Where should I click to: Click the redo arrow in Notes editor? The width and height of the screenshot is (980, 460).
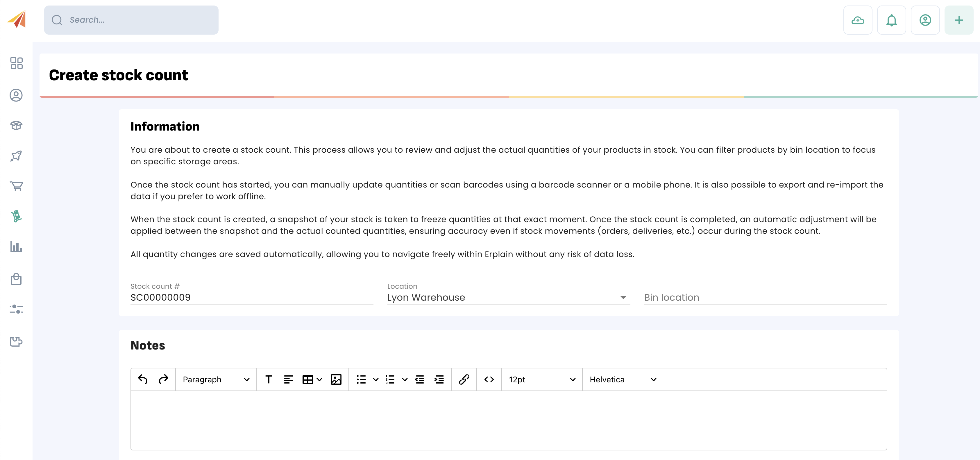163,379
